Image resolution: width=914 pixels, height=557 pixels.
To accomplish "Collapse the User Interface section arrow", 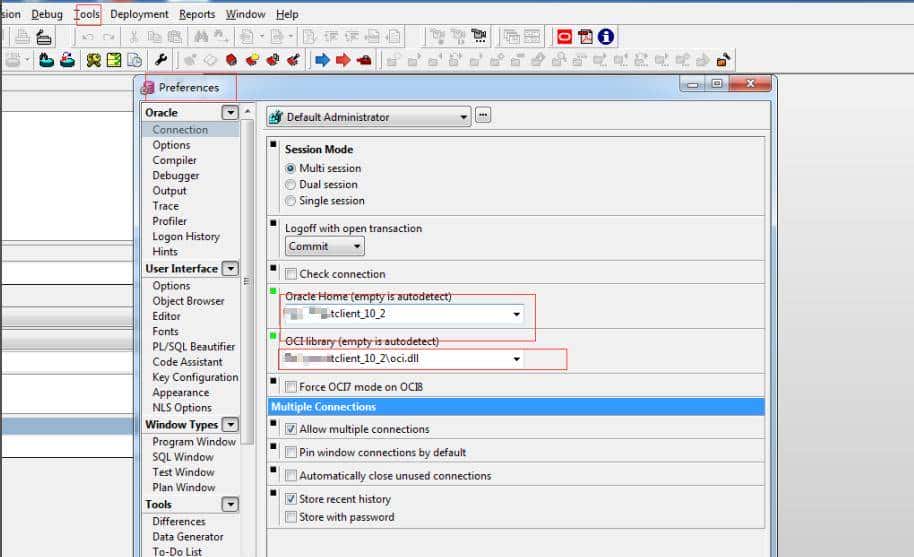I will (x=231, y=269).
